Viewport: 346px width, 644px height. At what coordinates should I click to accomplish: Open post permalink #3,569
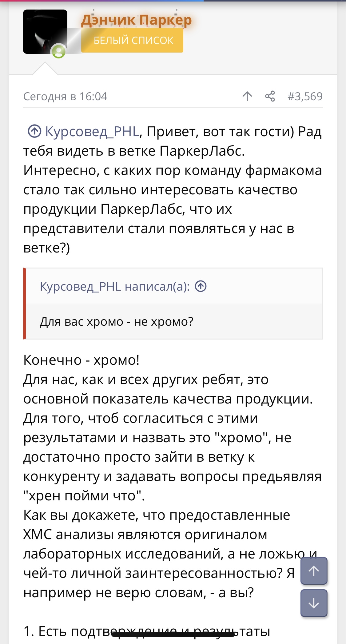(x=305, y=97)
